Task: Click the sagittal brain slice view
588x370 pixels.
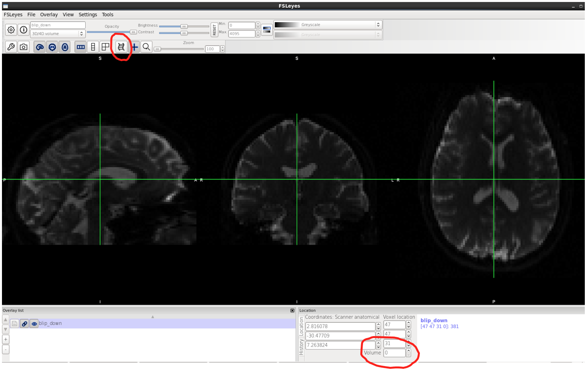Action: [100, 179]
